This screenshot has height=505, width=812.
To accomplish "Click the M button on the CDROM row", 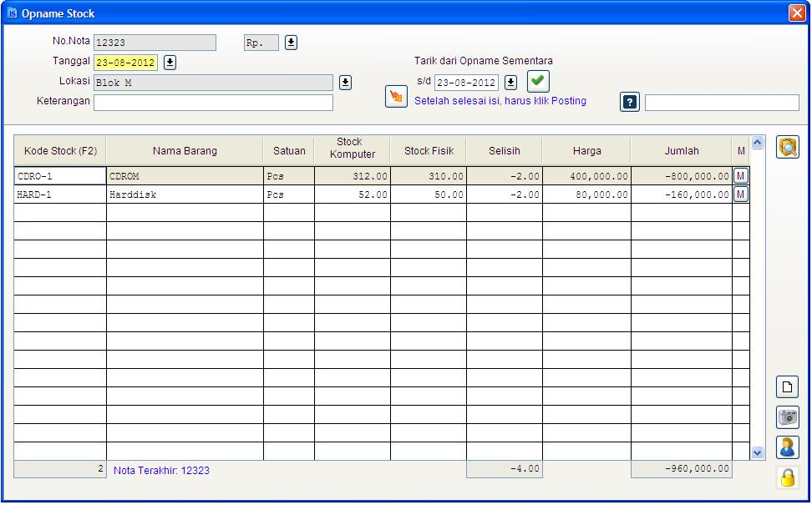I will pyautogui.click(x=743, y=174).
